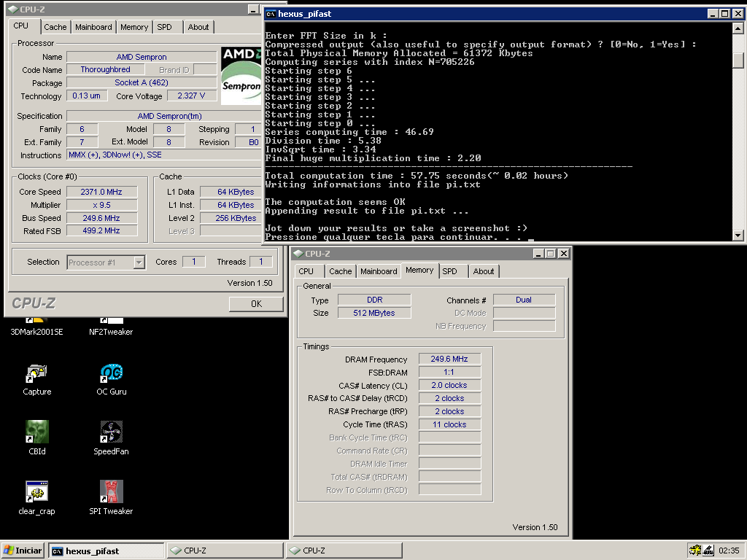Click the first system tray icon
This screenshot has width=747, height=560.
click(695, 551)
